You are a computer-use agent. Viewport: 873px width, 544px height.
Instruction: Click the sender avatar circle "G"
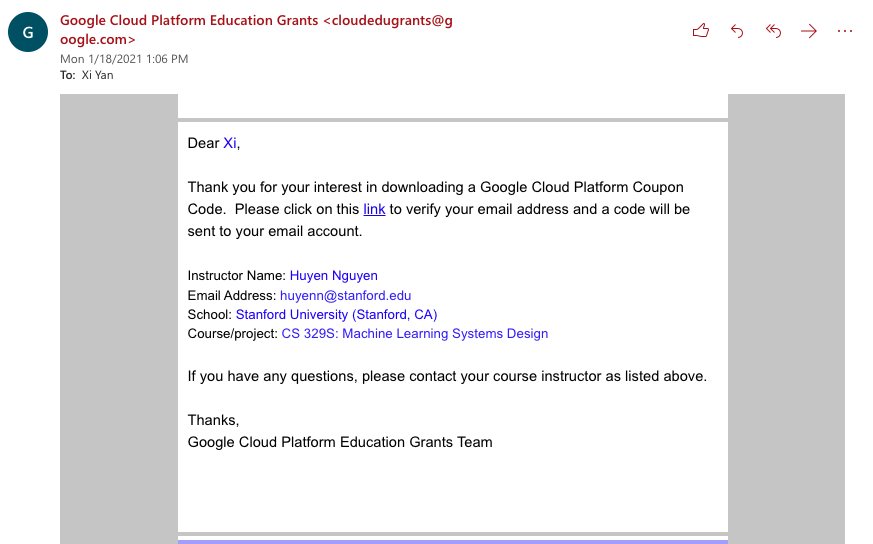tap(28, 32)
